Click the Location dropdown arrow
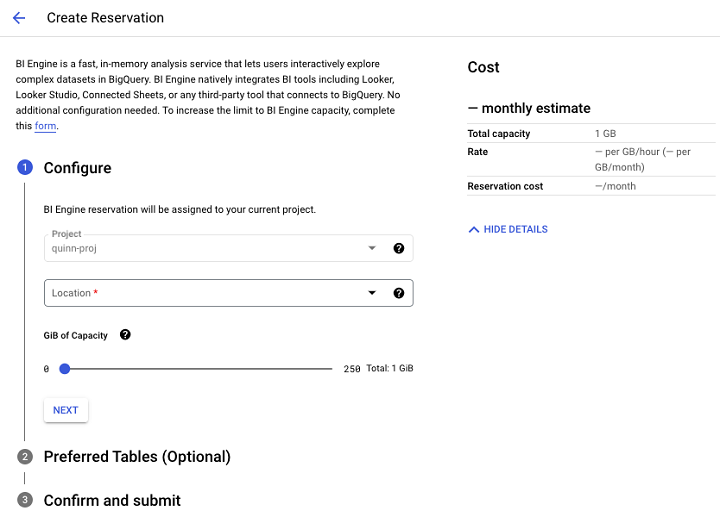Viewport: 720px width, 517px height. click(372, 293)
